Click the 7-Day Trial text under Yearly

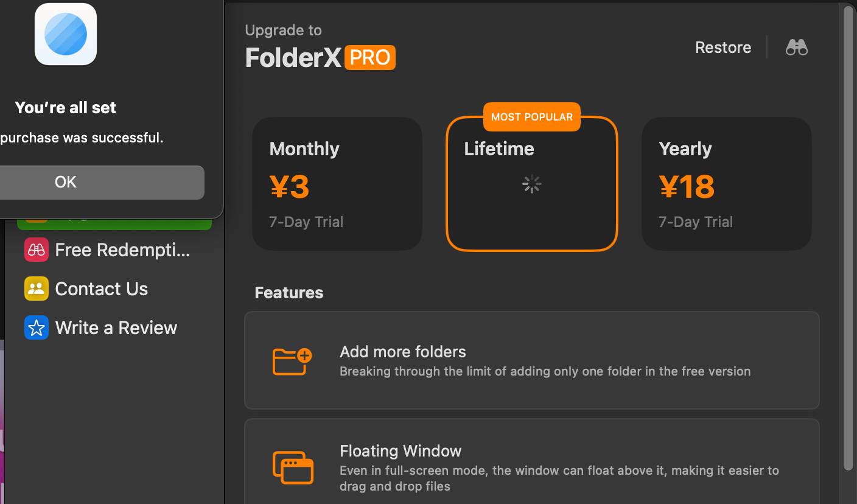[x=696, y=222]
